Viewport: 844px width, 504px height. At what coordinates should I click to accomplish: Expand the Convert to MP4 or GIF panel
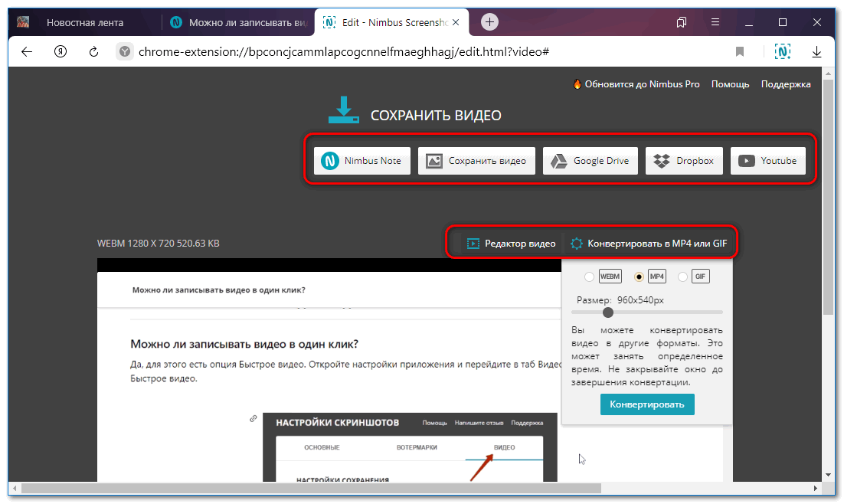tap(649, 244)
